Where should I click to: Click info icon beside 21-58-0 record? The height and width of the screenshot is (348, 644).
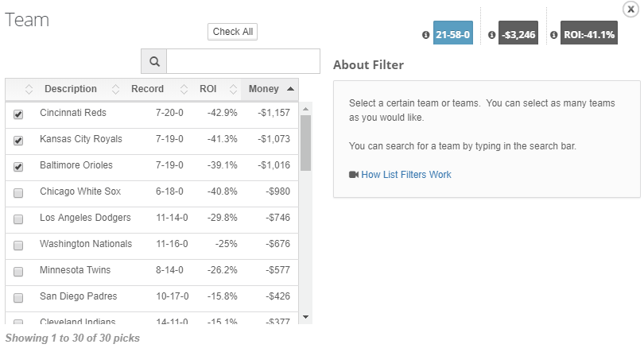click(x=426, y=35)
